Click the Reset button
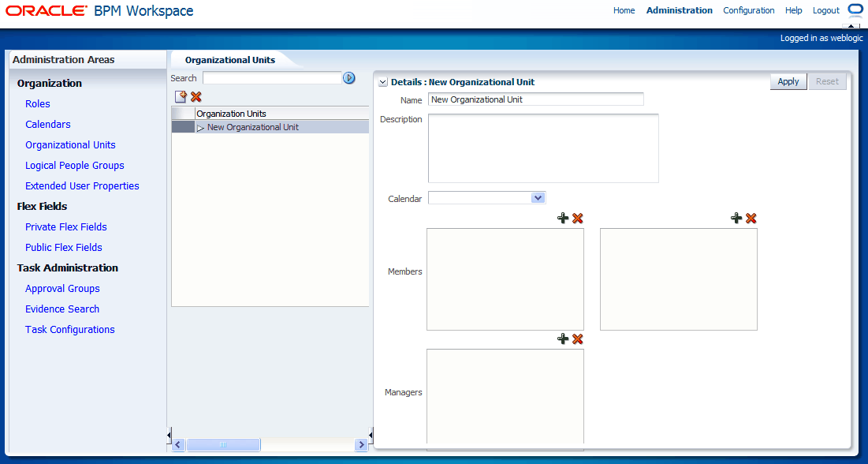 click(x=827, y=81)
